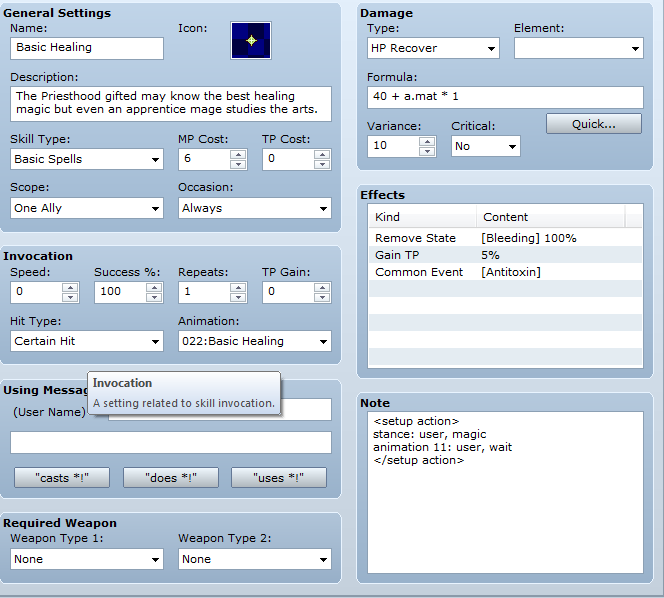Click the Quick... formula button
This screenshot has height=598, width=664.
tap(594, 124)
